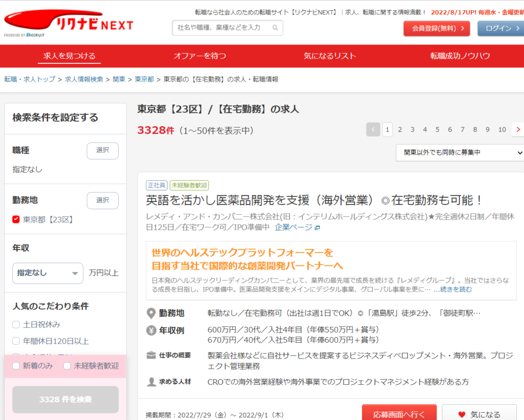Click the previous page arrow

click(373, 129)
